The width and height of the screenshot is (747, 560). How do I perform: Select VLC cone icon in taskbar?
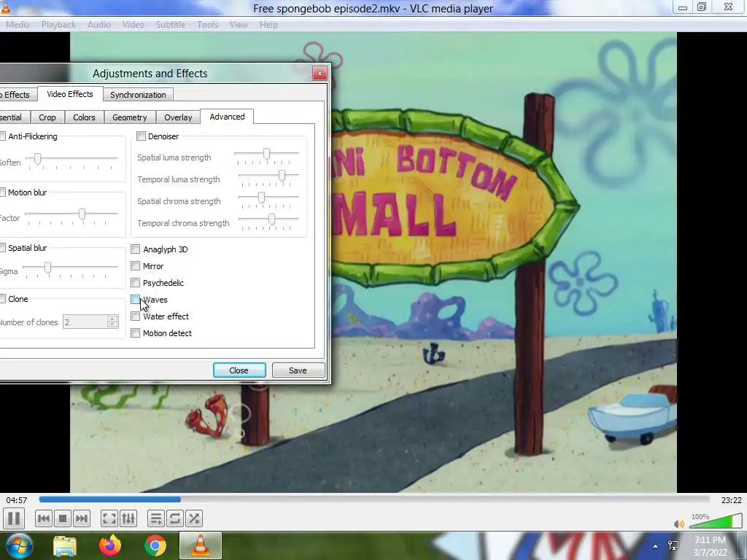[201, 545]
